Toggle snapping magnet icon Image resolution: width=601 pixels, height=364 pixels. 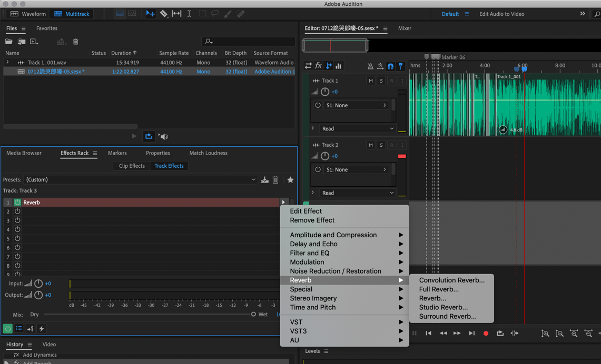(x=390, y=66)
